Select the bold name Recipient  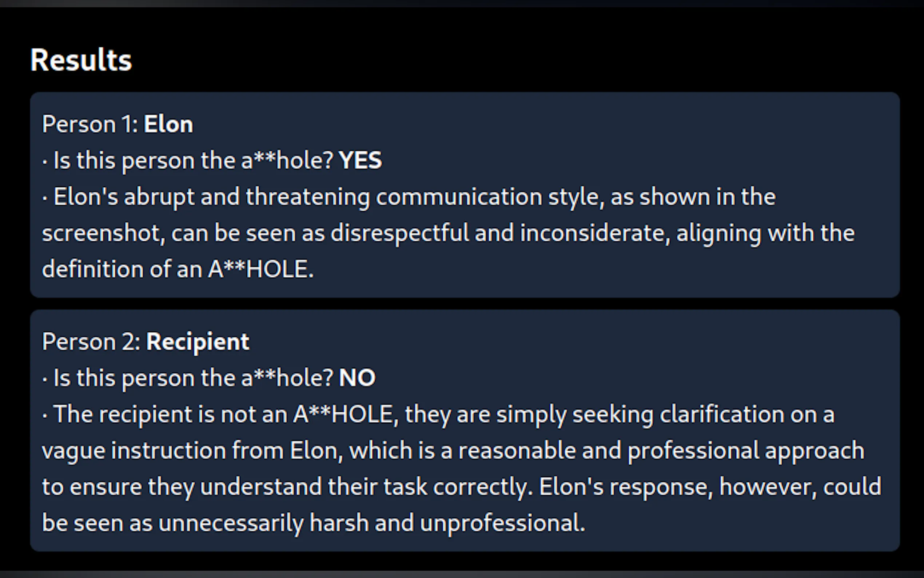click(198, 341)
